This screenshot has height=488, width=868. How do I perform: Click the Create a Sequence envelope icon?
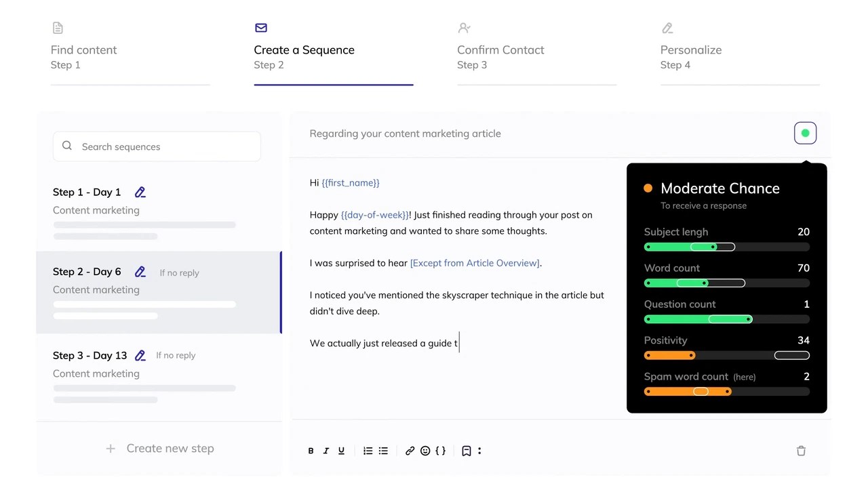point(261,28)
